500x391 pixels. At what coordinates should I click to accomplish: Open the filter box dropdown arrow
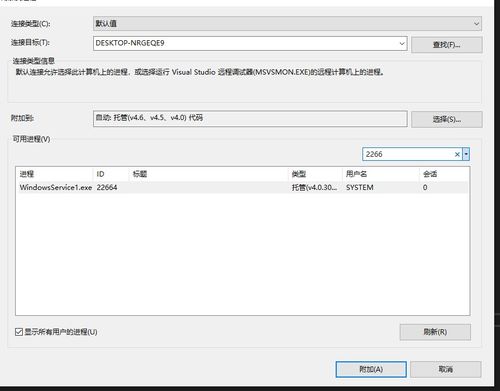click(x=466, y=154)
